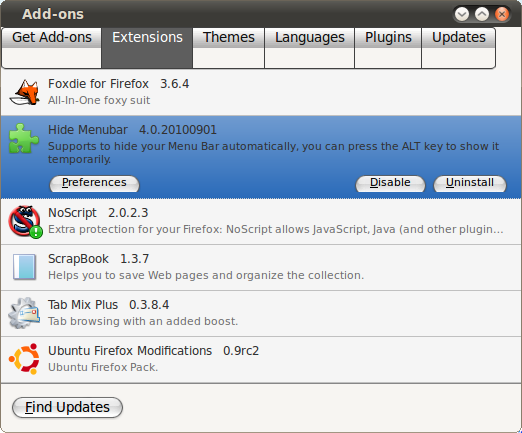Screen dimensions: 522x433
Task: Switch to the Extensions tab
Action: pos(147,48)
